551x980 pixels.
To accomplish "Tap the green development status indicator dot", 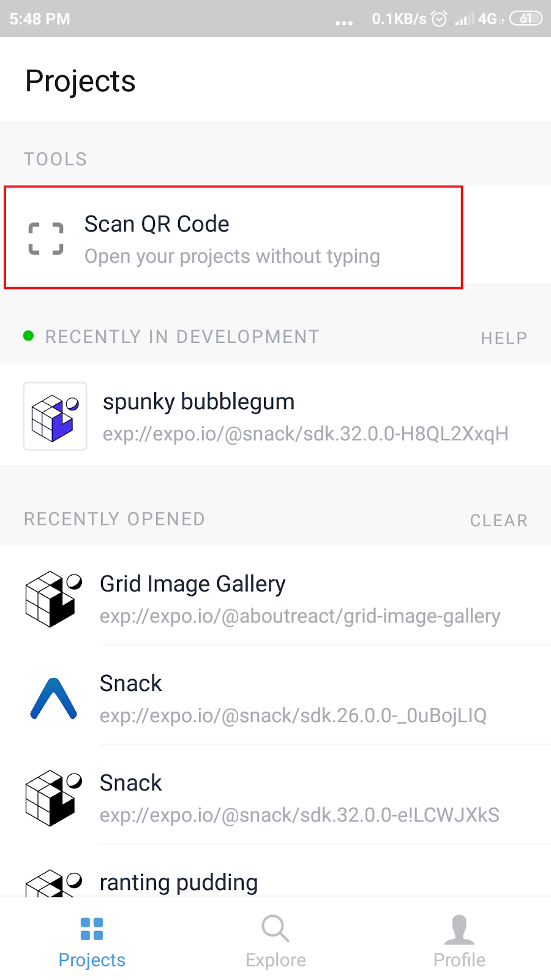I will [28, 336].
